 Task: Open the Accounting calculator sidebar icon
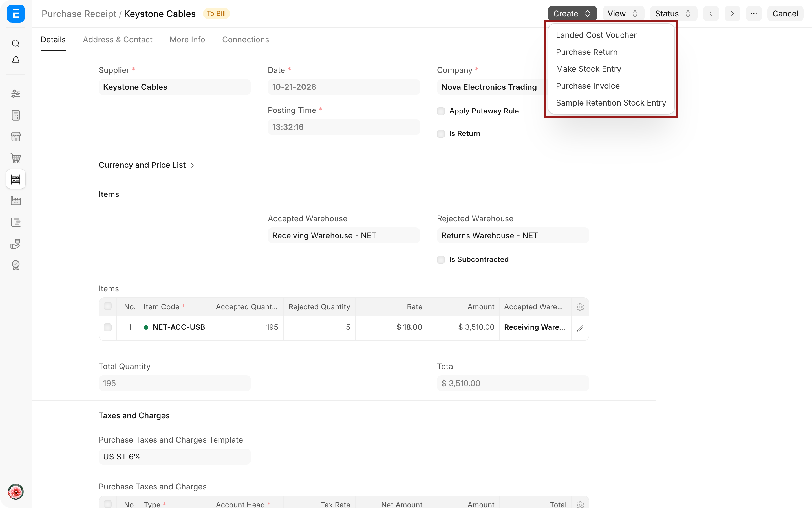pyautogui.click(x=16, y=115)
